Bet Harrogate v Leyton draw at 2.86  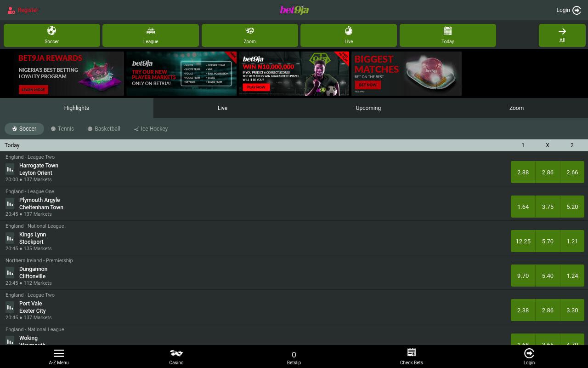click(x=548, y=172)
